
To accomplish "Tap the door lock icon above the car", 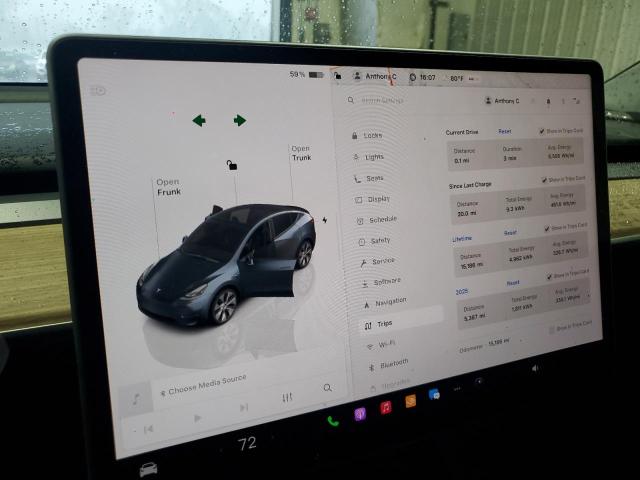I will coord(232,165).
